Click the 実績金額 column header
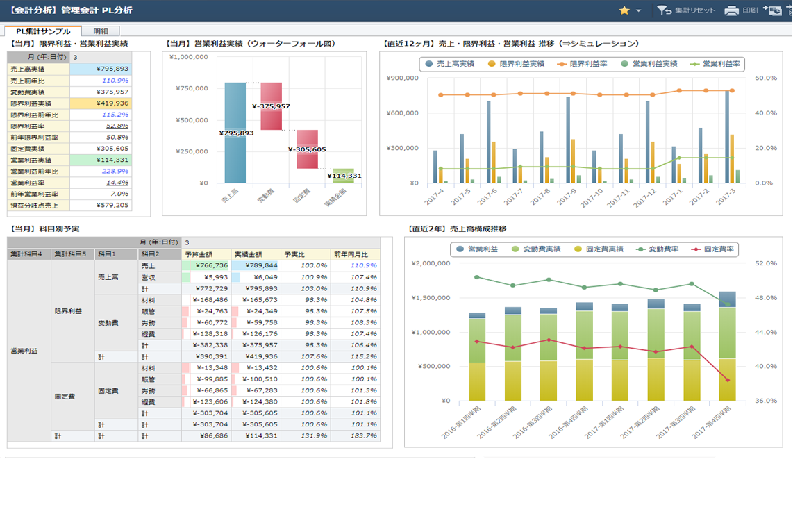 pyautogui.click(x=256, y=254)
